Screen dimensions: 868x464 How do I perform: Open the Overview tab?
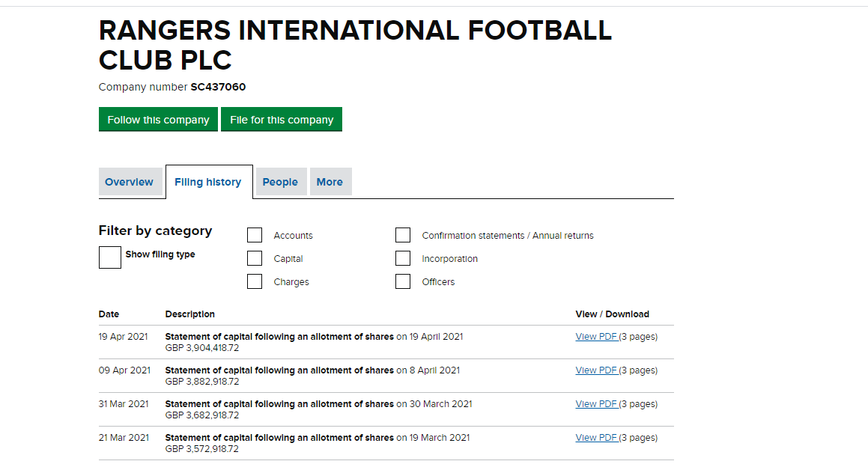pos(129,182)
